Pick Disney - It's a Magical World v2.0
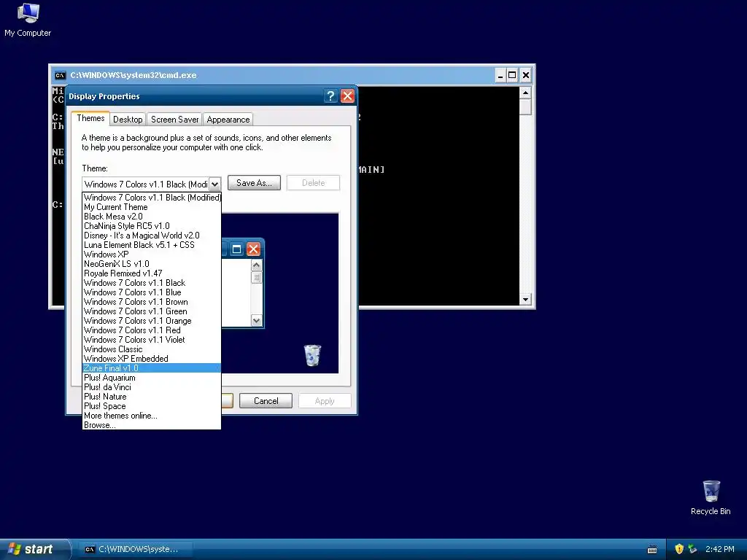 [x=152, y=236]
